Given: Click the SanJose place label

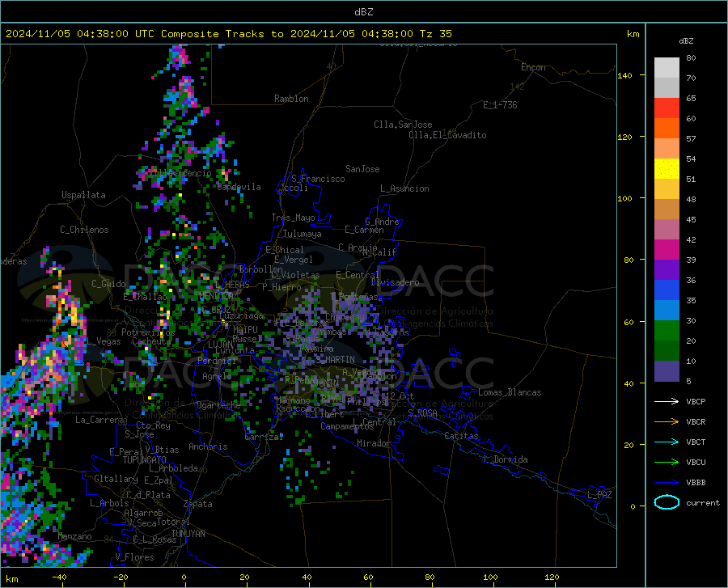Looking at the screenshot, I should [362, 169].
